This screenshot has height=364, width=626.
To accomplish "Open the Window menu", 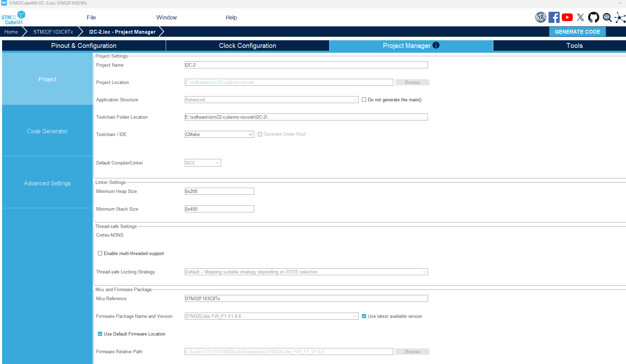I will coord(166,17).
